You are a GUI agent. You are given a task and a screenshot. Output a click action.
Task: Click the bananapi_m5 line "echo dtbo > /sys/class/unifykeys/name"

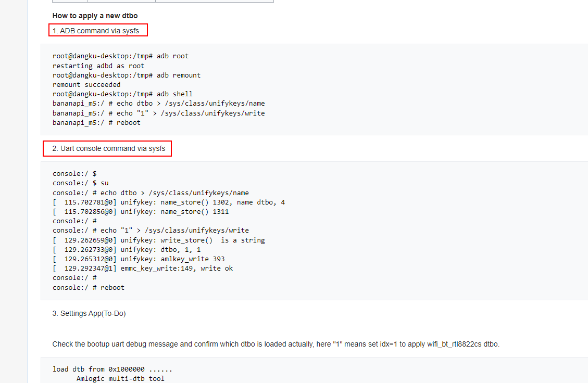tap(159, 104)
